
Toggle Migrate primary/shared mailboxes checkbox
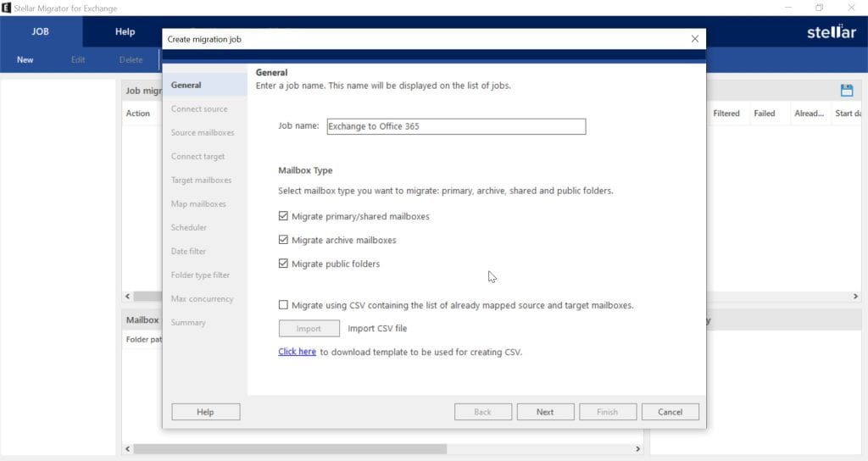coord(283,216)
